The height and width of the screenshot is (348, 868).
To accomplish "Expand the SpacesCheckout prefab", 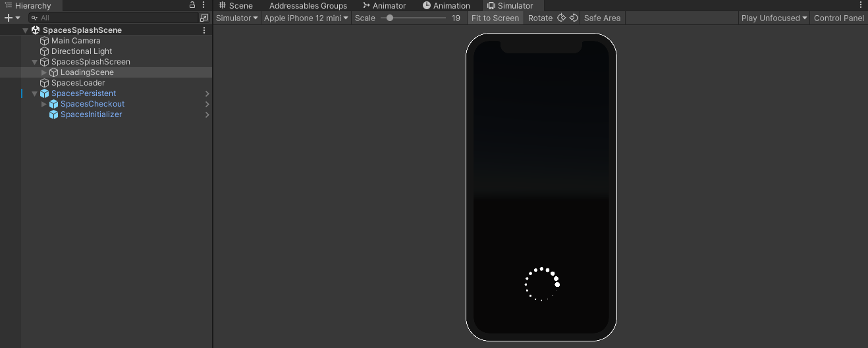I will tap(44, 104).
